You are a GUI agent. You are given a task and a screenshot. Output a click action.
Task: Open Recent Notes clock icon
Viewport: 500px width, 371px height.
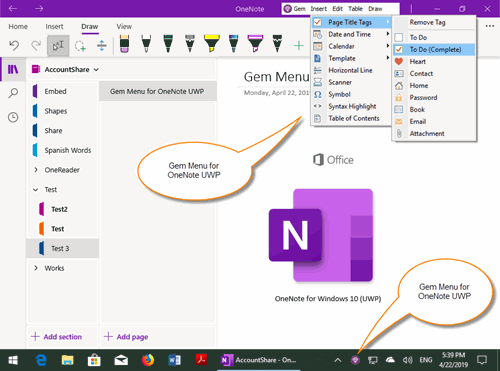point(13,117)
